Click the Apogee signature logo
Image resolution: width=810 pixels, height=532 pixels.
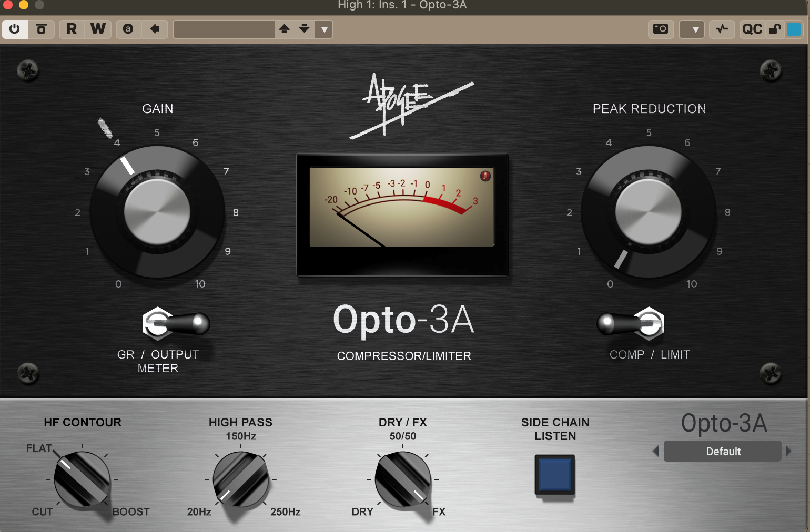point(411,105)
